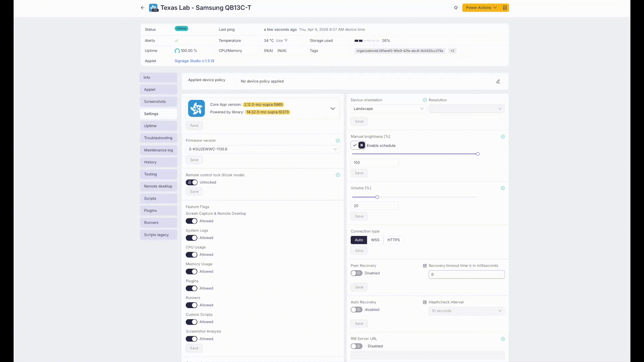Image resolution: width=644 pixels, height=362 pixels.
Task: Click the Volume value input field
Action: [375, 206]
